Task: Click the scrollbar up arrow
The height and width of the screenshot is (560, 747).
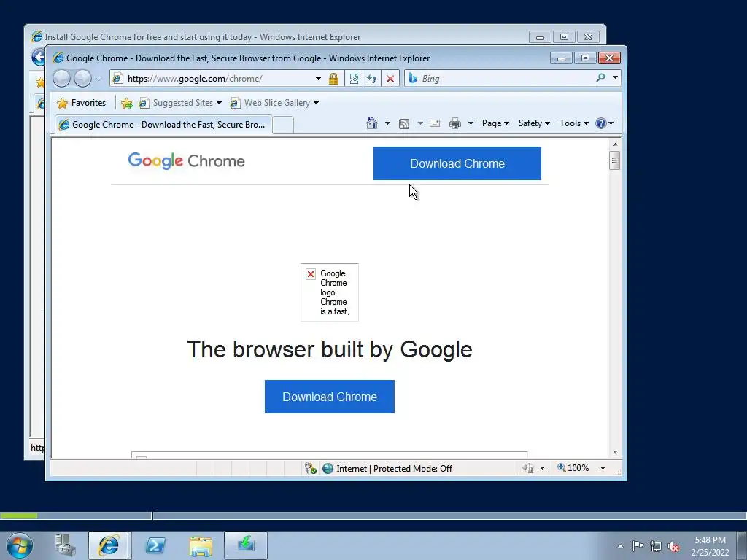Action: coord(615,144)
